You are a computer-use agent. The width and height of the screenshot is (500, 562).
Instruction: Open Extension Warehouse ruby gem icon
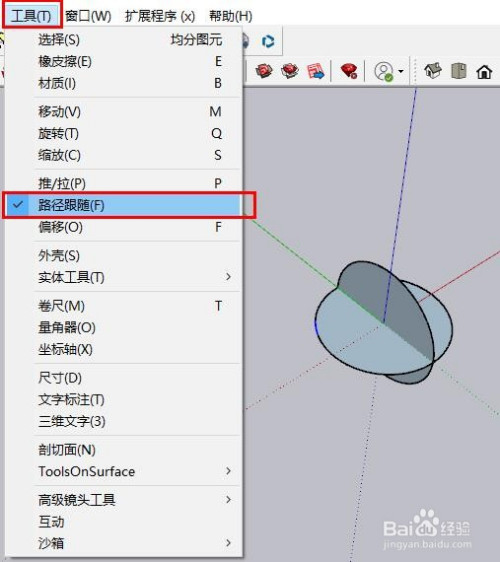coord(349,71)
